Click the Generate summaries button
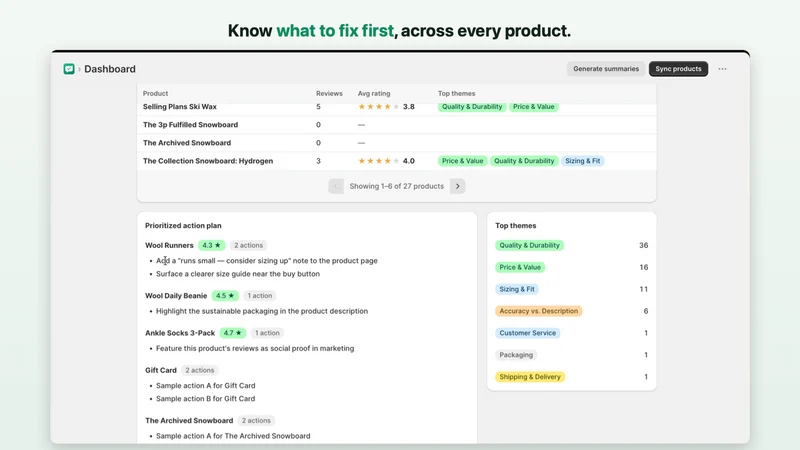This screenshot has width=800, height=450. 606,69
